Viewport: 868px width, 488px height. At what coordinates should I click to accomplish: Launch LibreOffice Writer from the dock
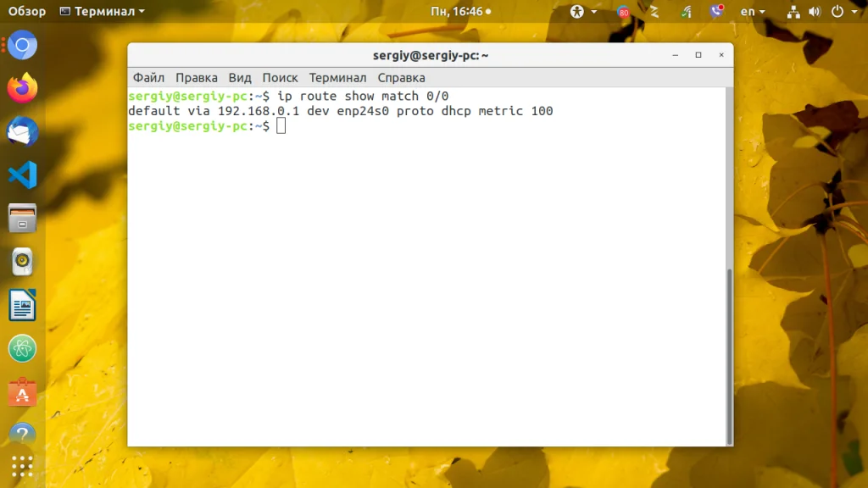pos(22,305)
